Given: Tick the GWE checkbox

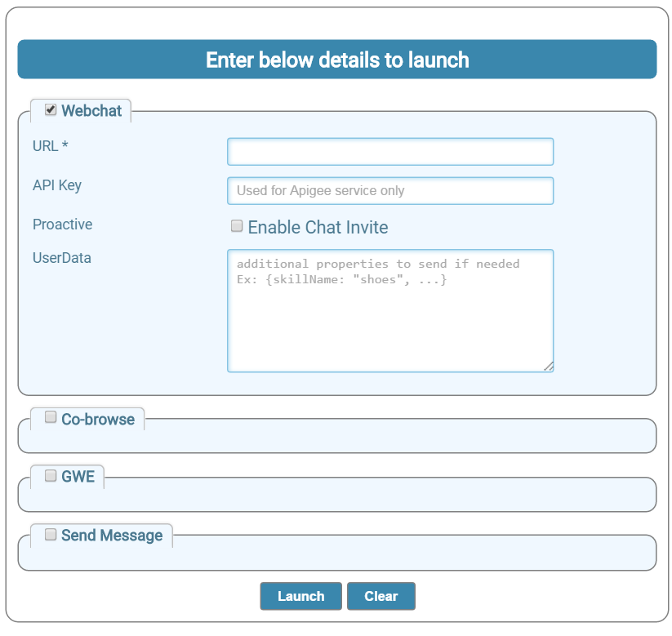Looking at the screenshot, I should coord(51,475).
